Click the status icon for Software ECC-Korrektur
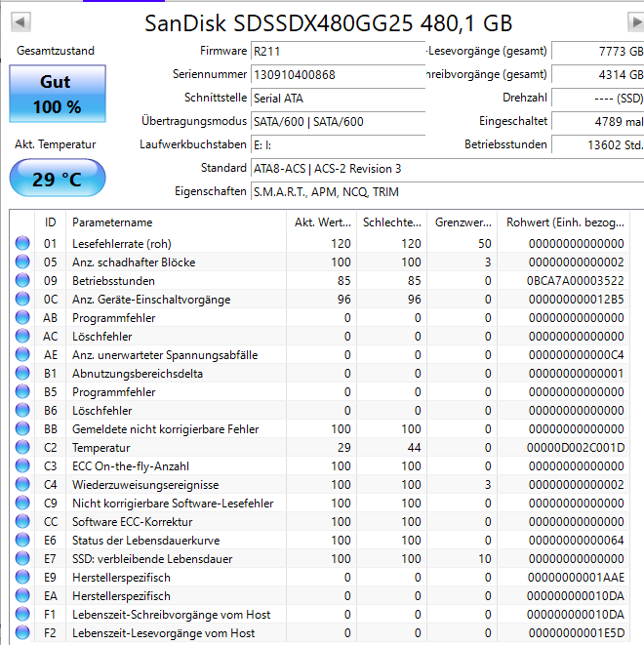This screenshot has width=644, height=645. (x=22, y=522)
